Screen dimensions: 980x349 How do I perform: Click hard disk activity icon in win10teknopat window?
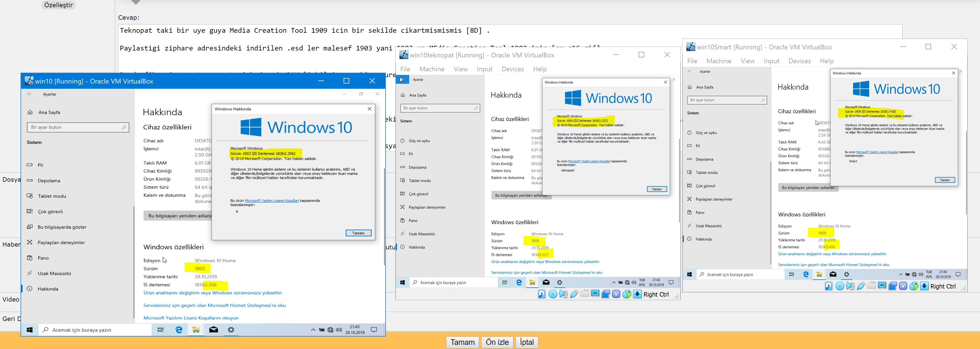[x=542, y=294]
